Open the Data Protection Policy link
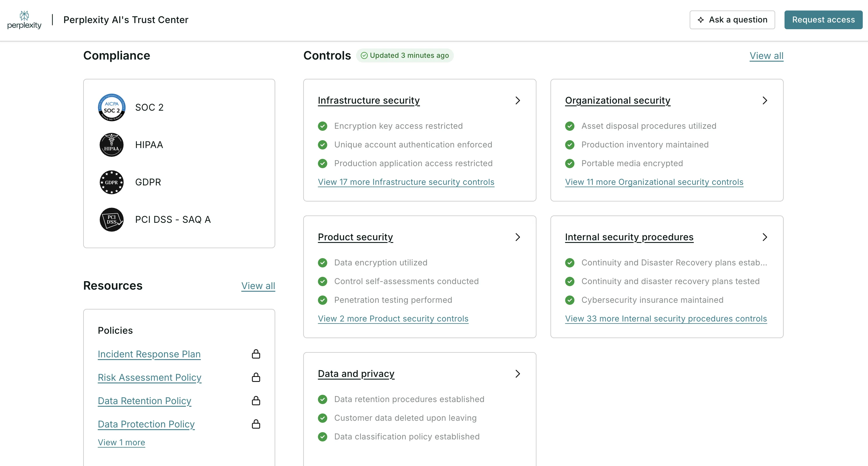The image size is (868, 466). (146, 424)
